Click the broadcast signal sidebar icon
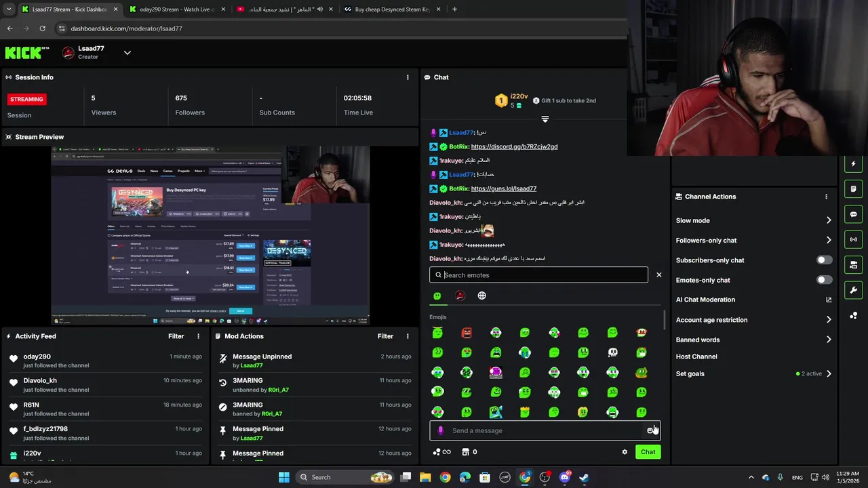Image resolution: width=868 pixels, height=488 pixels. 853,239
